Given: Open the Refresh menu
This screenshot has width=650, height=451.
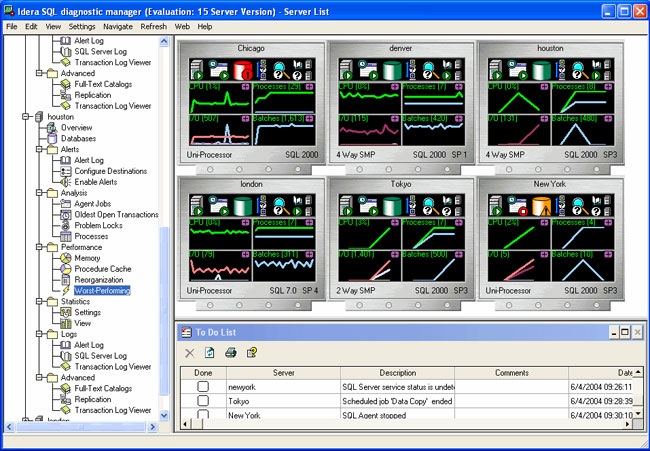Looking at the screenshot, I should pyautogui.click(x=153, y=27).
